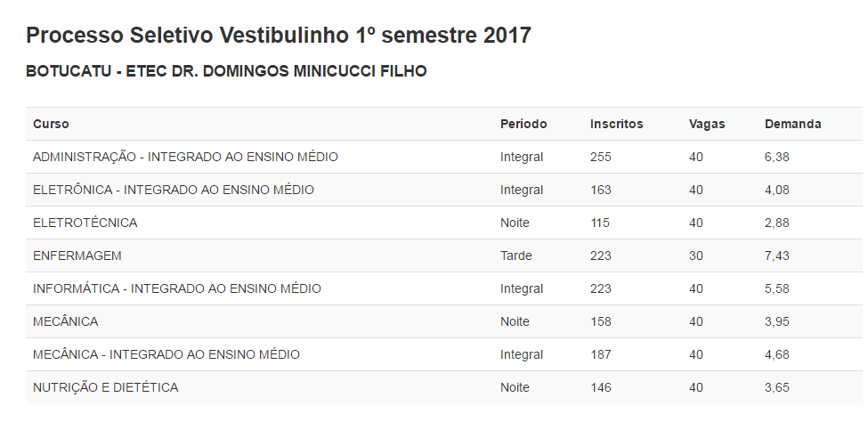Click the Inscritos column header
This screenshot has height=422, width=868.
click(616, 124)
